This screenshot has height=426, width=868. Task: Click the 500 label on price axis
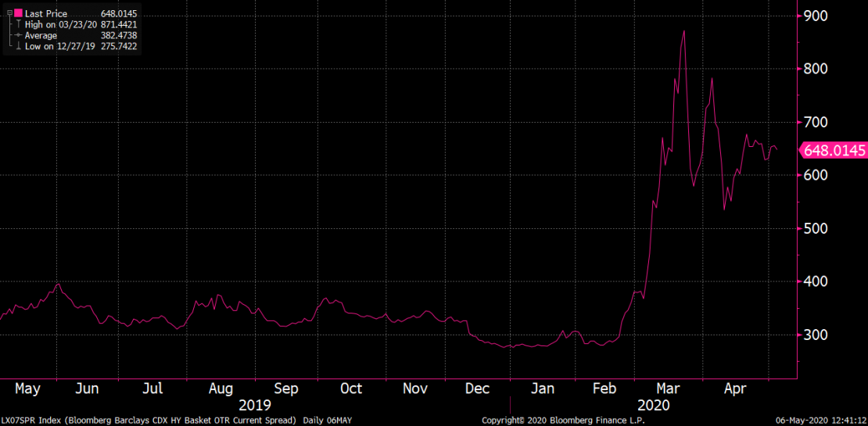(x=817, y=228)
